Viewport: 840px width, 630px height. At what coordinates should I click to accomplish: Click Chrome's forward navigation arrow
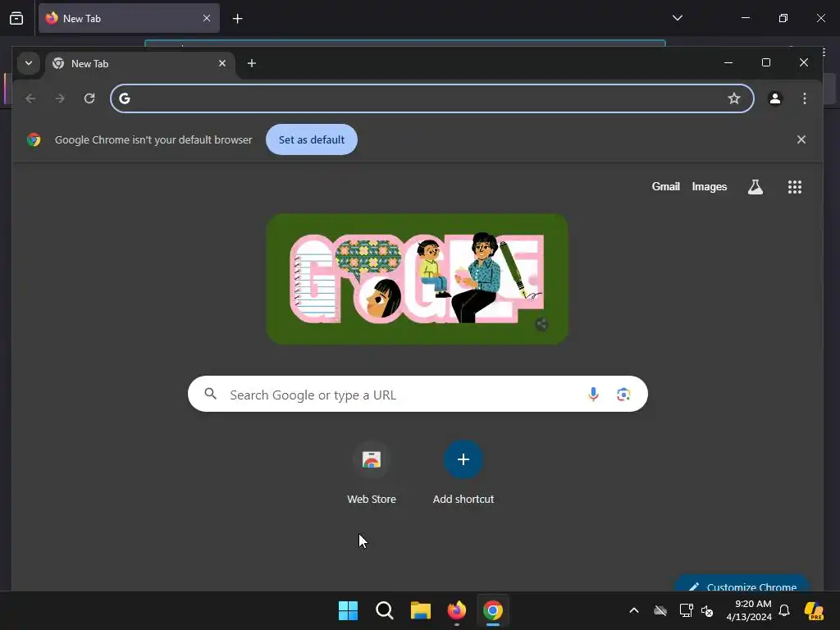pos(60,98)
